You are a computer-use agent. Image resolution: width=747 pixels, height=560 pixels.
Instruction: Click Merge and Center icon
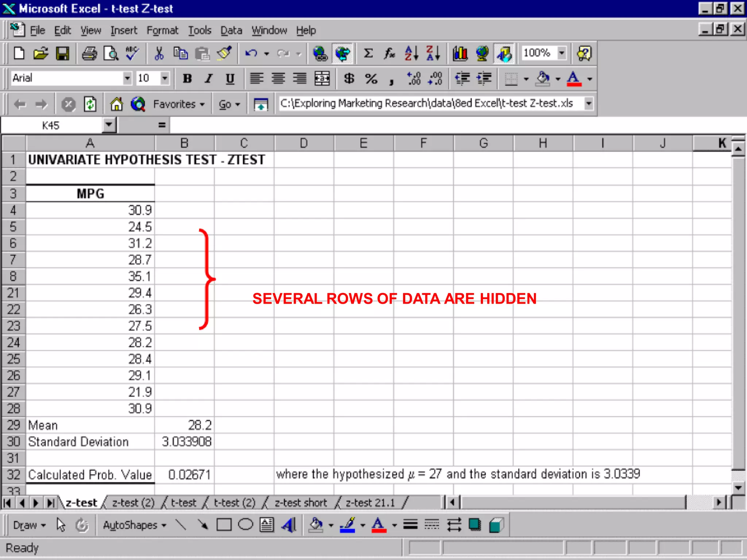(322, 78)
